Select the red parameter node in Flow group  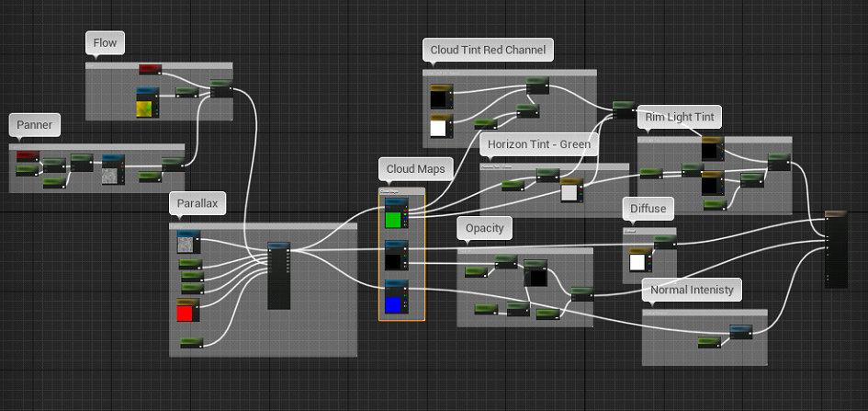click(151, 70)
